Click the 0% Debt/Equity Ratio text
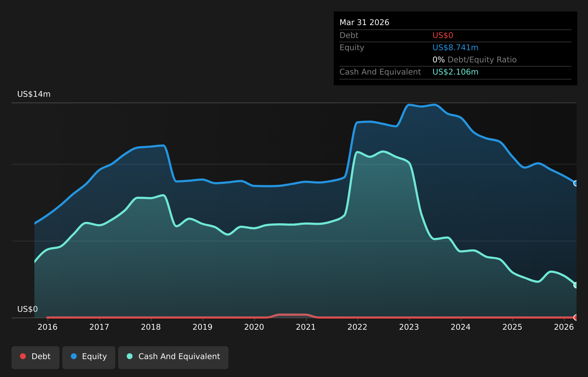Screen dimensions: 588x377 [x=474, y=60]
